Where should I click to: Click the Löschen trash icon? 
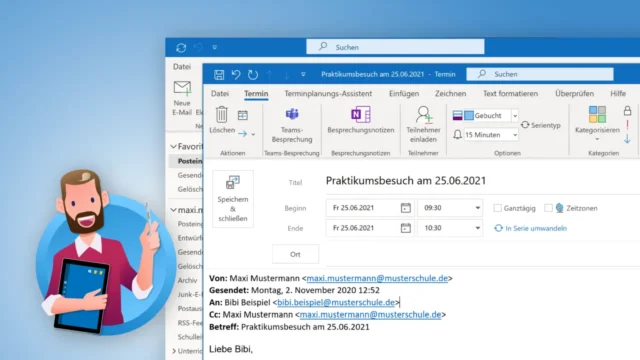tap(222, 114)
